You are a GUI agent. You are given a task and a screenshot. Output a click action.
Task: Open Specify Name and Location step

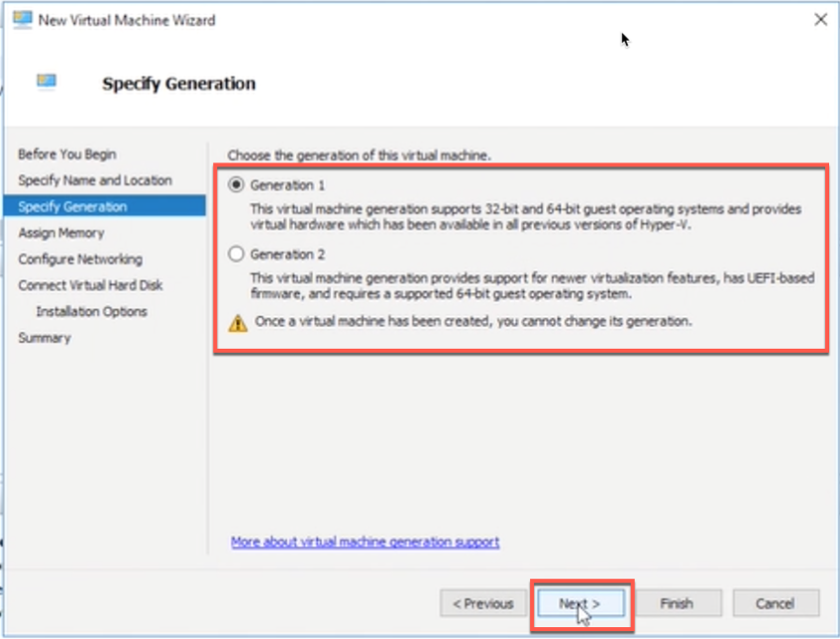[95, 180]
